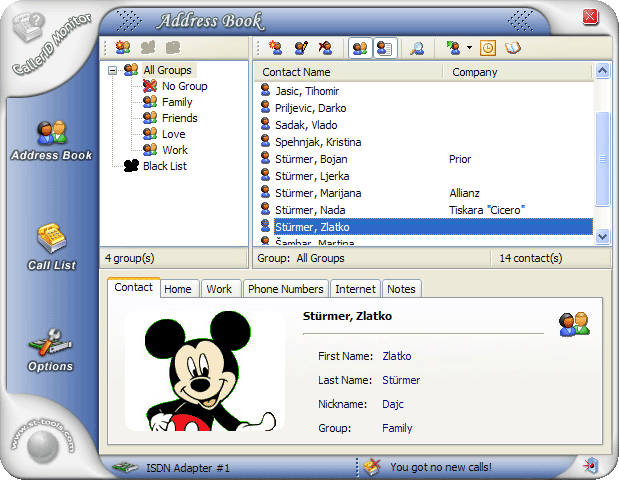This screenshot has width=619, height=480.
Task: Click the CallerID Monitor phone logo
Action: point(28,27)
